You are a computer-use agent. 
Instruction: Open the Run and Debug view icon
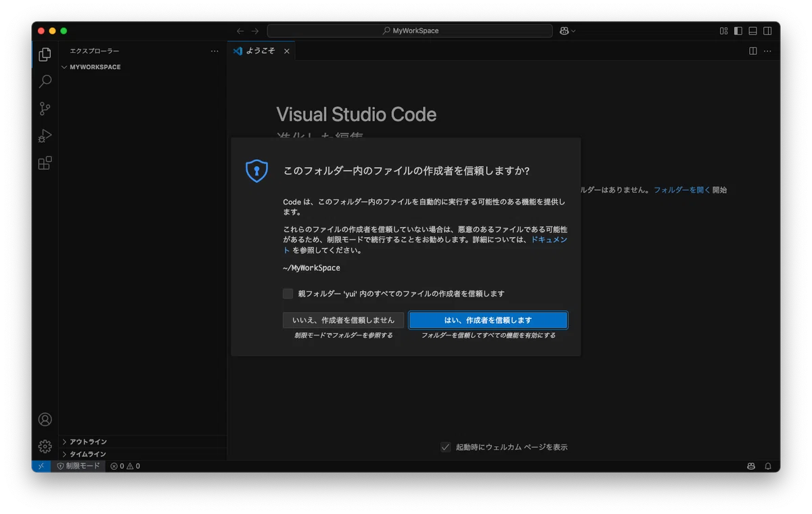(x=45, y=135)
